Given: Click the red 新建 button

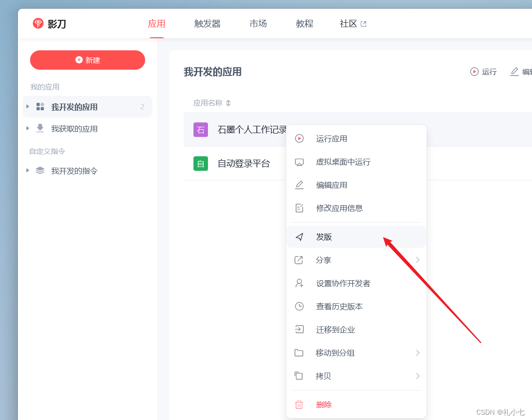Looking at the screenshot, I should tap(88, 60).
